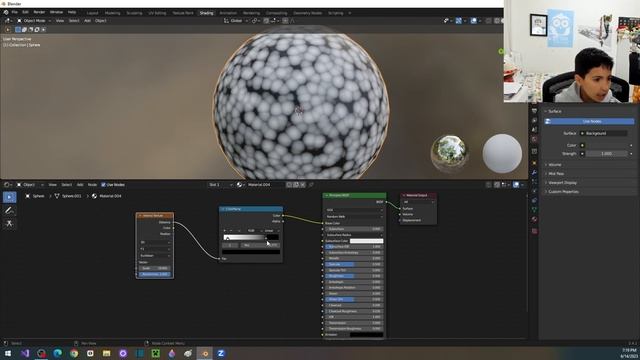Open the Euclidean distance dropdown in Voronoi node
The width and height of the screenshot is (640, 360).
click(155, 256)
